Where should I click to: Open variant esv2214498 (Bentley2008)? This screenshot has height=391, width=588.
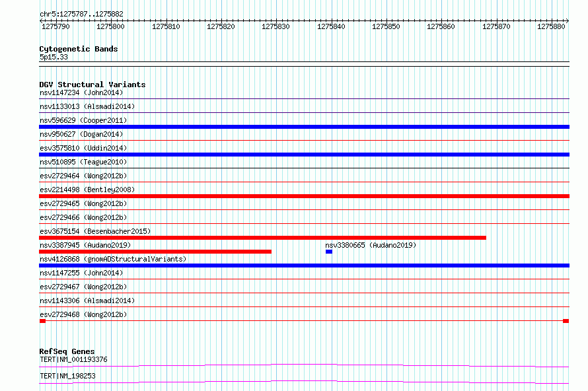pyautogui.click(x=87, y=190)
